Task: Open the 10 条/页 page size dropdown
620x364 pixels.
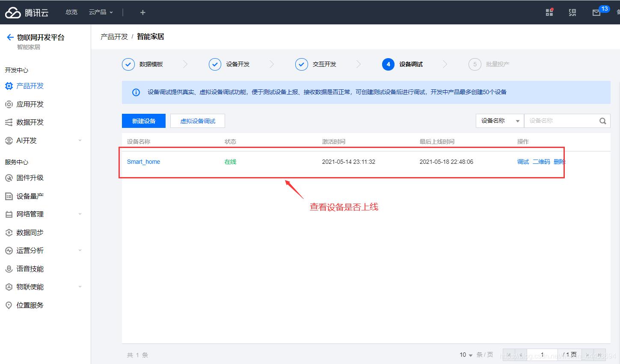Action: tap(466, 355)
